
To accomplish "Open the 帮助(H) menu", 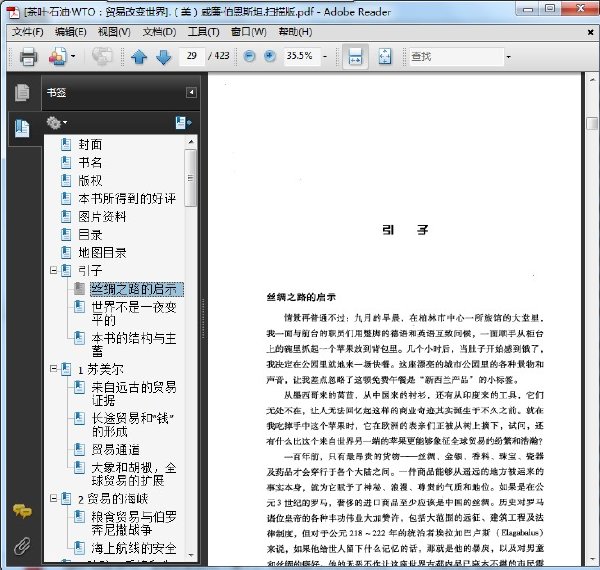I will pos(295,32).
